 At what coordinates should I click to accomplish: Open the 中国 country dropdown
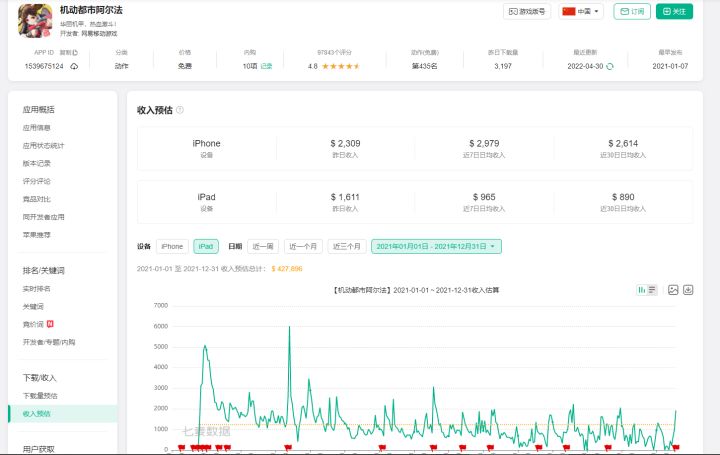coord(581,11)
